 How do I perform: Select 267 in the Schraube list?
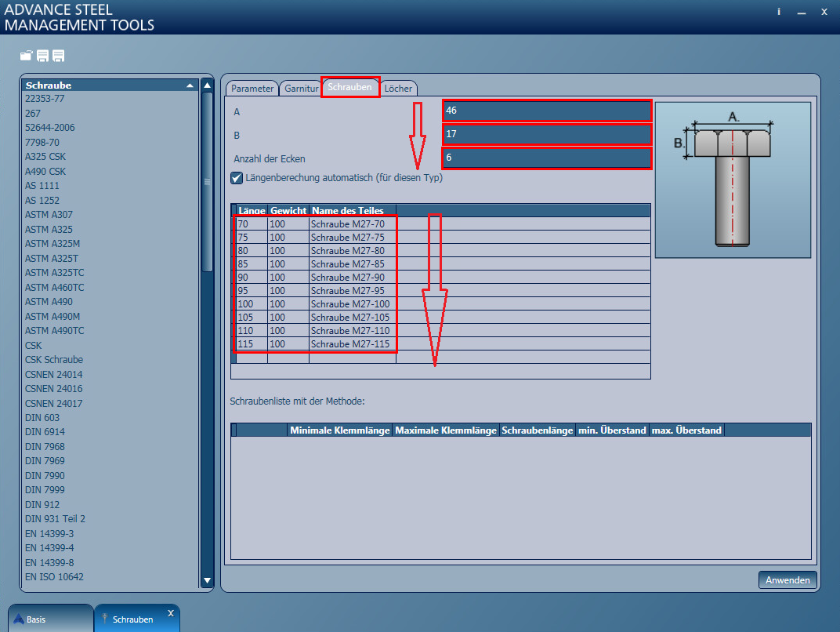click(33, 114)
